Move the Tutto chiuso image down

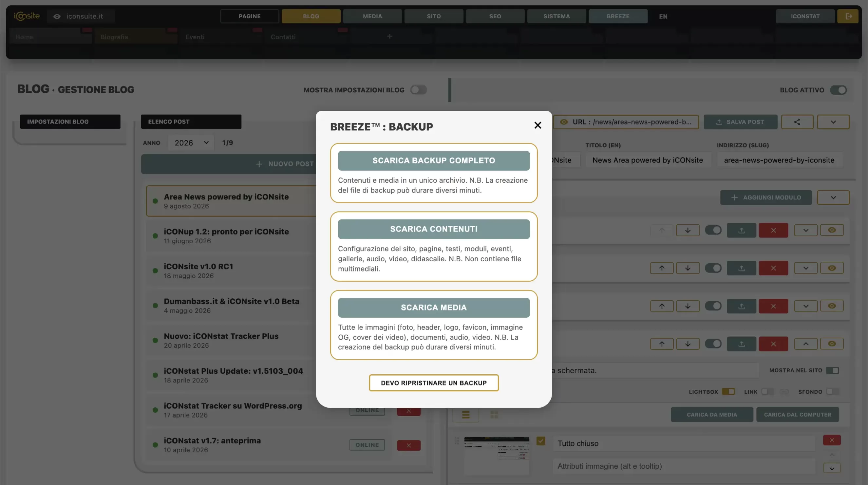[x=832, y=468]
